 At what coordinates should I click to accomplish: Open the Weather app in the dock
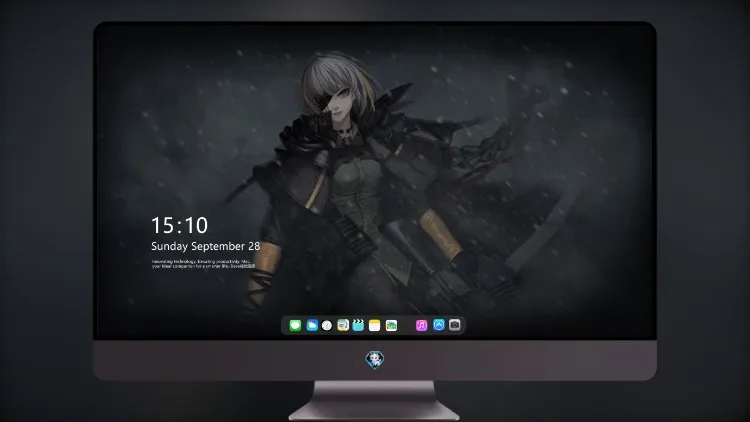312,325
